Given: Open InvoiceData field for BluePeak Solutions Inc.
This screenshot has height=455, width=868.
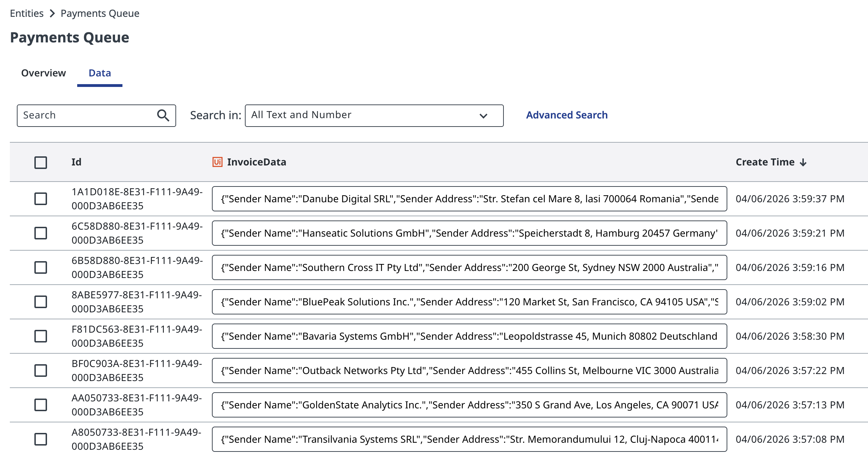Looking at the screenshot, I should (469, 302).
